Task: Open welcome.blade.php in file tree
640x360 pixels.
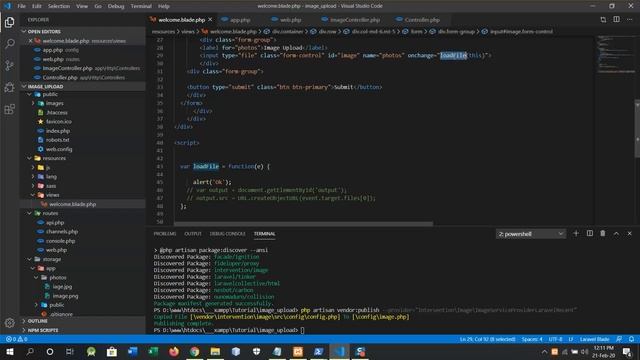Action: click(x=72, y=204)
